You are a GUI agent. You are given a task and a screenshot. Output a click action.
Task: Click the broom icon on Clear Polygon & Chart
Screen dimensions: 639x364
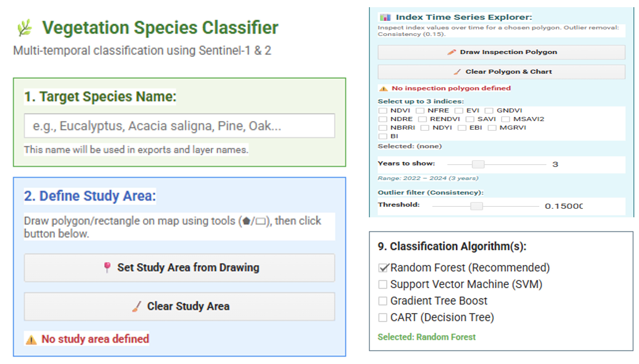(x=457, y=72)
